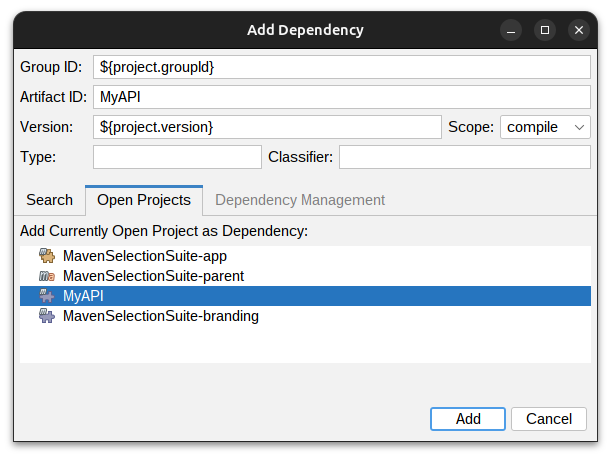Choose MavenSelectionSuite-branding as dependency
Screen dimensions: 611x458
pos(160,316)
